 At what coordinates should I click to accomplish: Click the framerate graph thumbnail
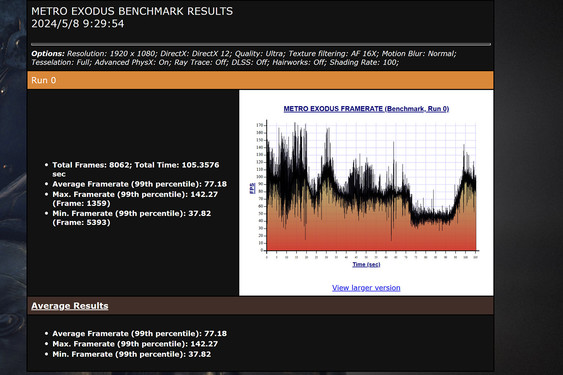click(x=366, y=187)
